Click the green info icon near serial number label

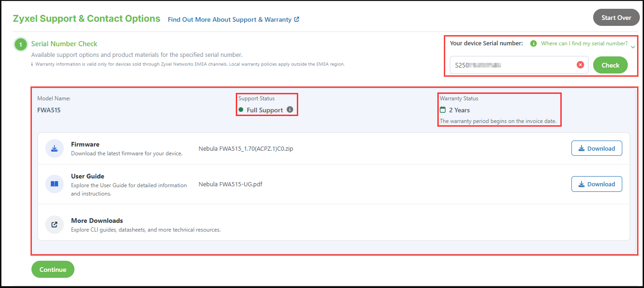tap(534, 43)
